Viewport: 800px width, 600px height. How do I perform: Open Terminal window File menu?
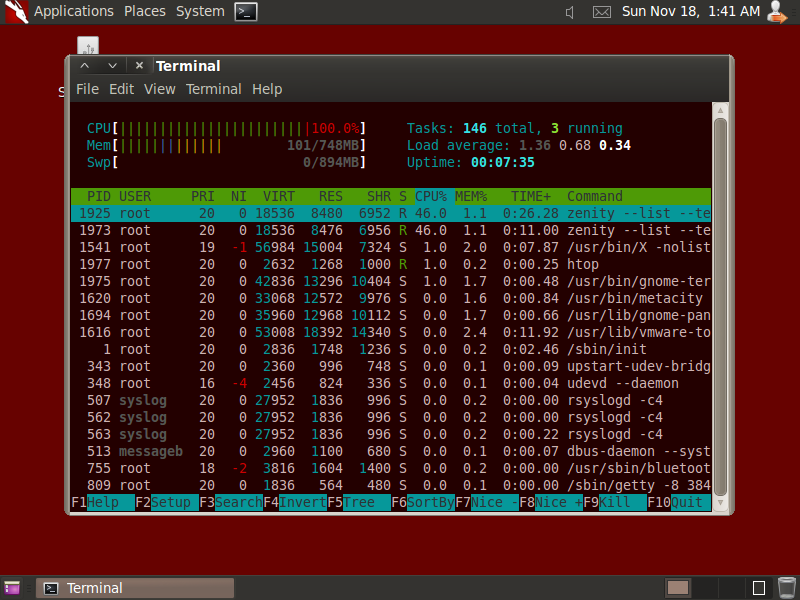[87, 89]
